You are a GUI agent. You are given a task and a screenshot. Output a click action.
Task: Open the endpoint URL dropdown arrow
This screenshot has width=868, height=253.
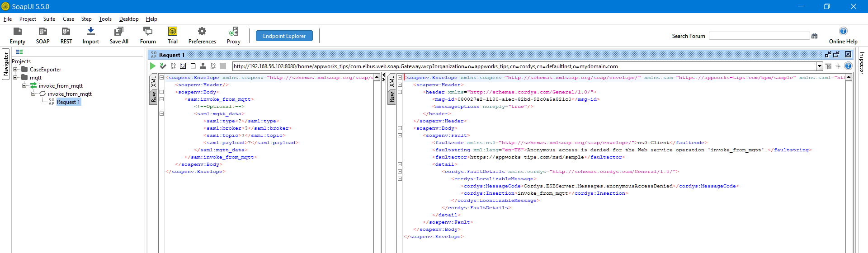pos(819,66)
